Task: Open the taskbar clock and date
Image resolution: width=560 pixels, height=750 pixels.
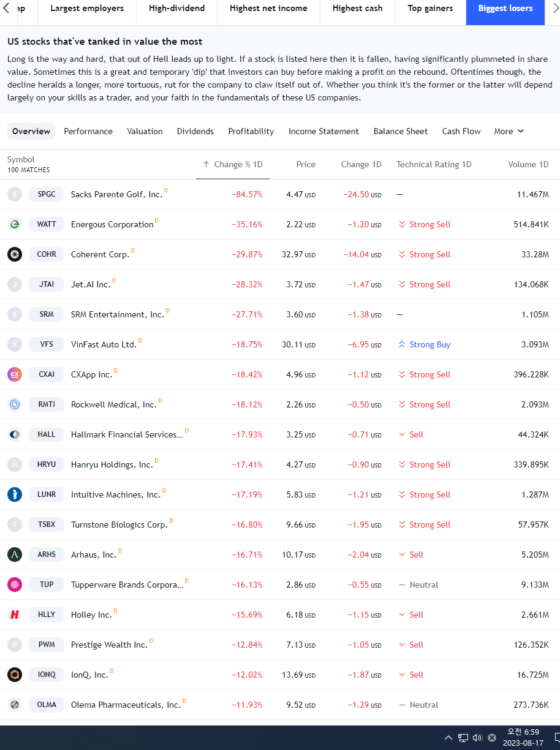Action: pyautogui.click(x=523, y=738)
